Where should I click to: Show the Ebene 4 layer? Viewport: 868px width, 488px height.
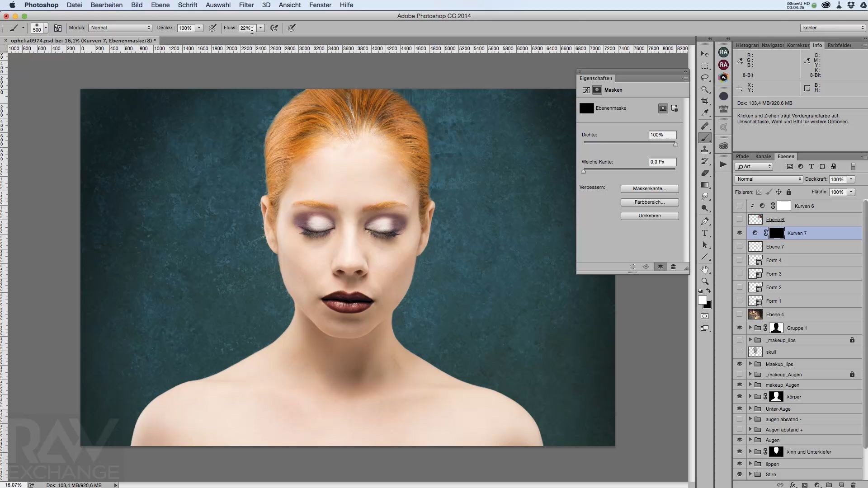click(x=740, y=314)
